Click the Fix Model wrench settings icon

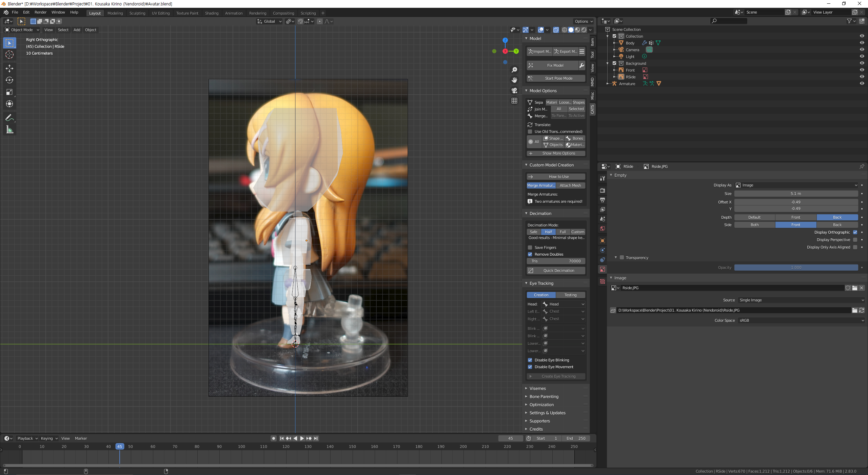(x=582, y=65)
